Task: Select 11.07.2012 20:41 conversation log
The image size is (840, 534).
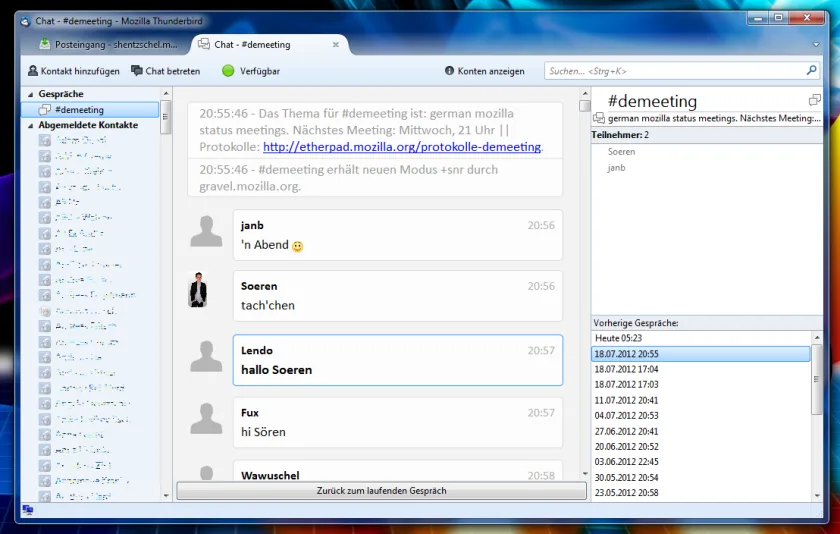Action: tap(701, 400)
